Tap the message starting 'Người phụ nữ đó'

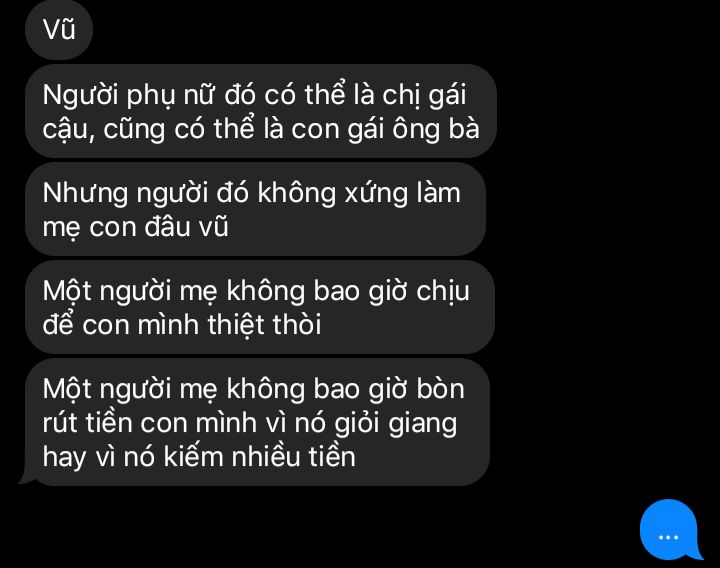[261, 111]
